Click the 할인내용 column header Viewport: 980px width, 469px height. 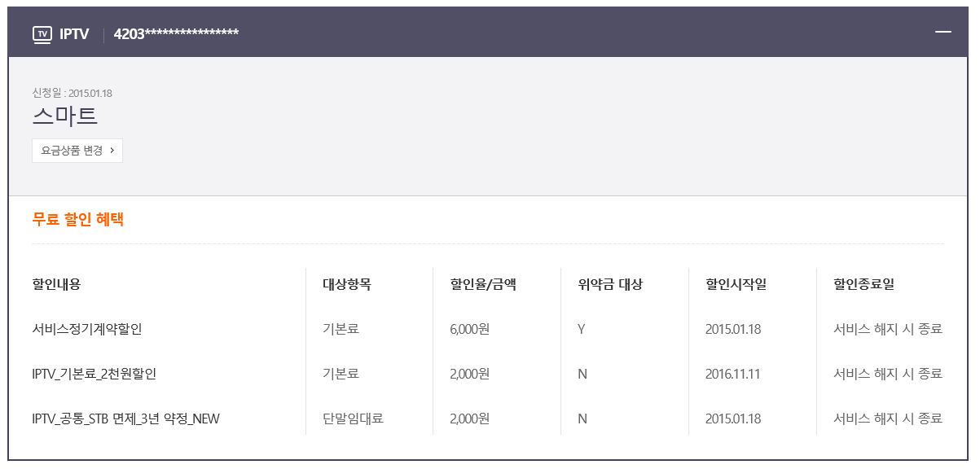tap(56, 285)
